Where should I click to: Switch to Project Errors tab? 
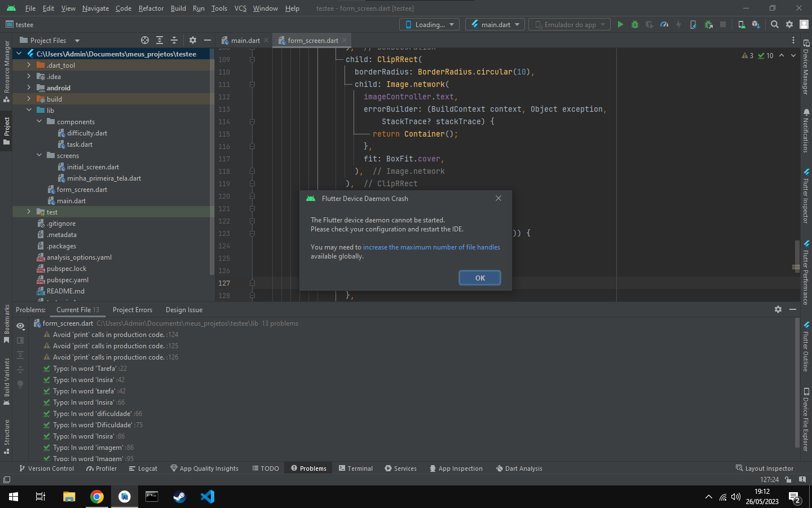(x=133, y=310)
